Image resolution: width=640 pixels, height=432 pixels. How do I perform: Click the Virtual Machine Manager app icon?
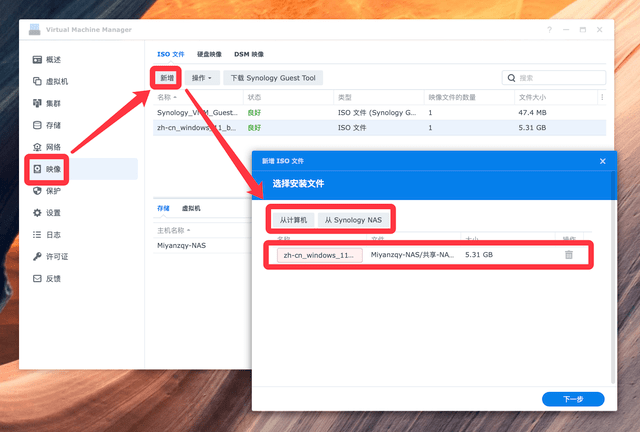35,29
